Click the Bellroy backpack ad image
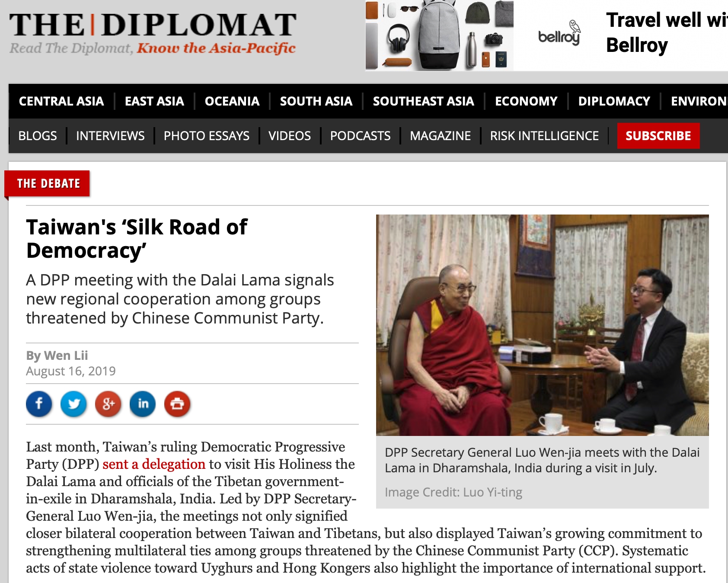Viewport: 728px width, 583px height. 439,35
